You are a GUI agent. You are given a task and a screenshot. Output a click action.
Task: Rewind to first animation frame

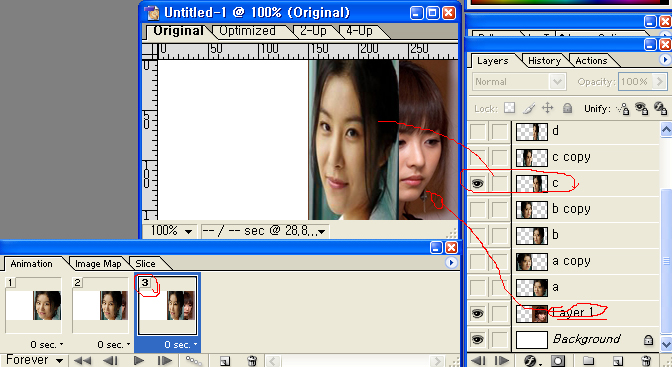pos(83,361)
